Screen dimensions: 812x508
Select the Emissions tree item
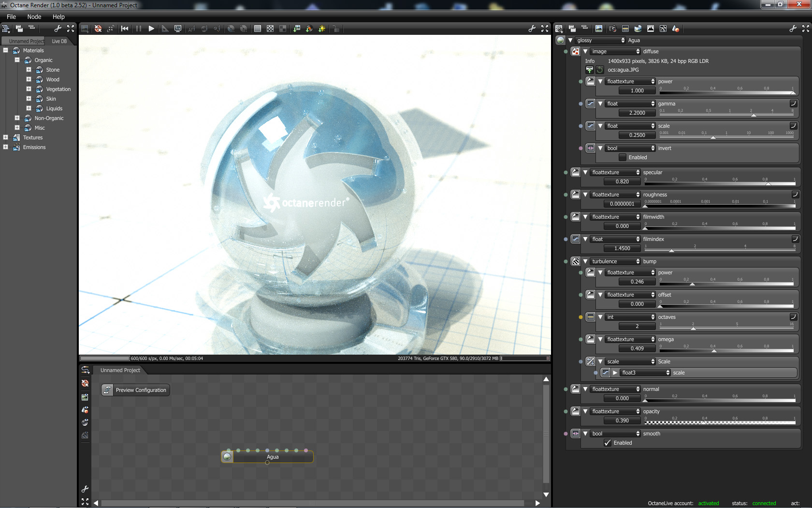(x=34, y=147)
